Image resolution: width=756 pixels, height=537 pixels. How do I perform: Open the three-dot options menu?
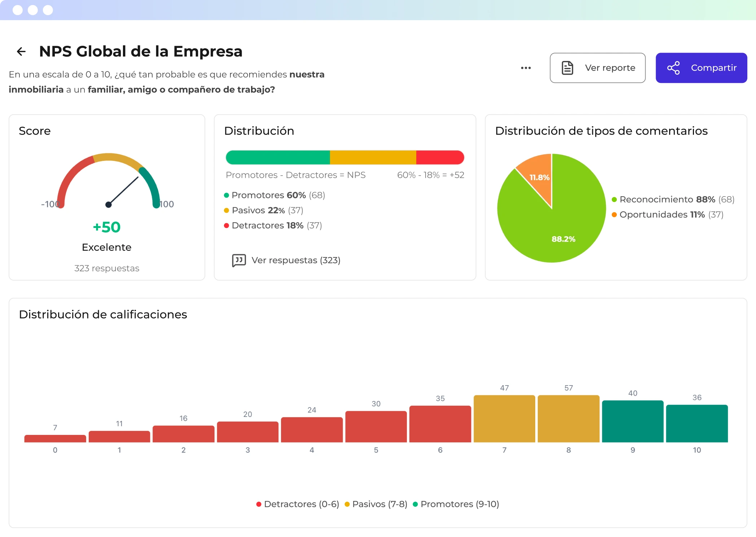(526, 68)
